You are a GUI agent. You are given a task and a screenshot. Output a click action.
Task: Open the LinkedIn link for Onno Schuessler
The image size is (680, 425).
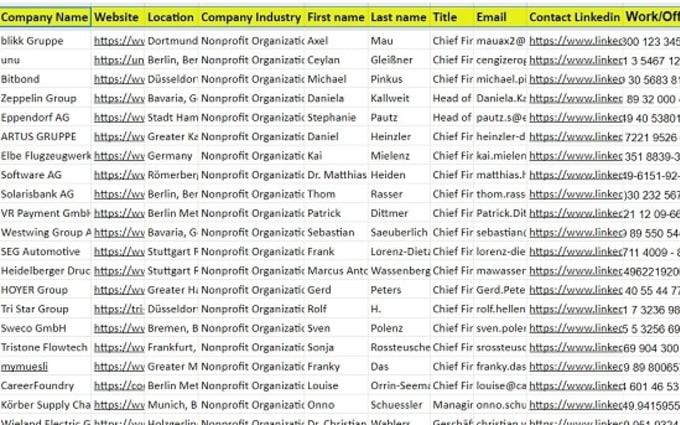(575, 405)
